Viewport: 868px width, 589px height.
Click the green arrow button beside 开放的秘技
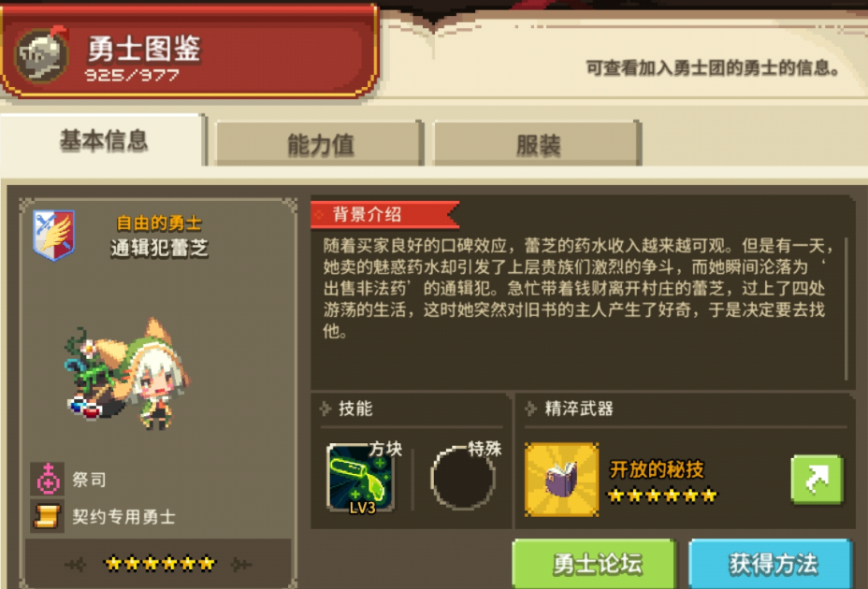pos(817,480)
